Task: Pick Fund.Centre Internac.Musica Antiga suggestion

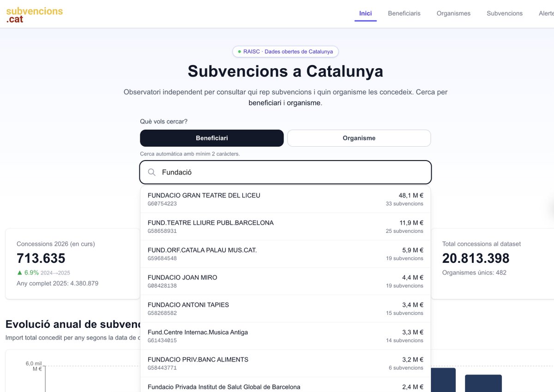Action: pos(285,336)
